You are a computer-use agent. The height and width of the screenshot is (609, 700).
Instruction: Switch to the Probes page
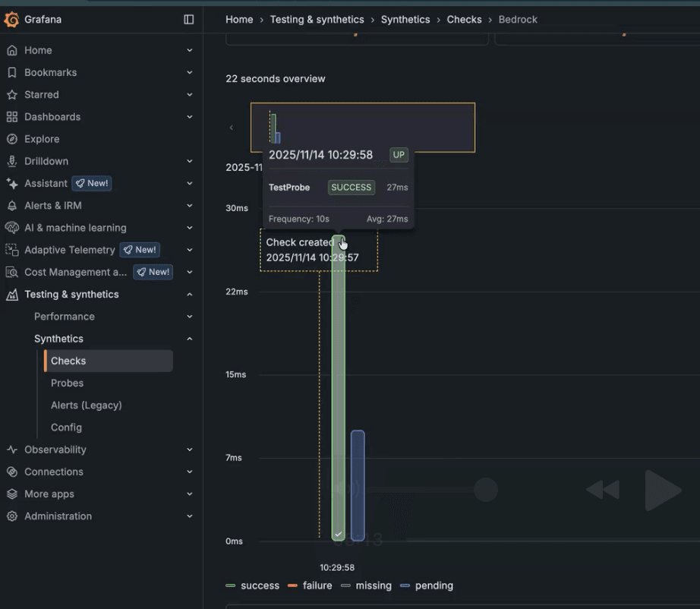coord(67,383)
